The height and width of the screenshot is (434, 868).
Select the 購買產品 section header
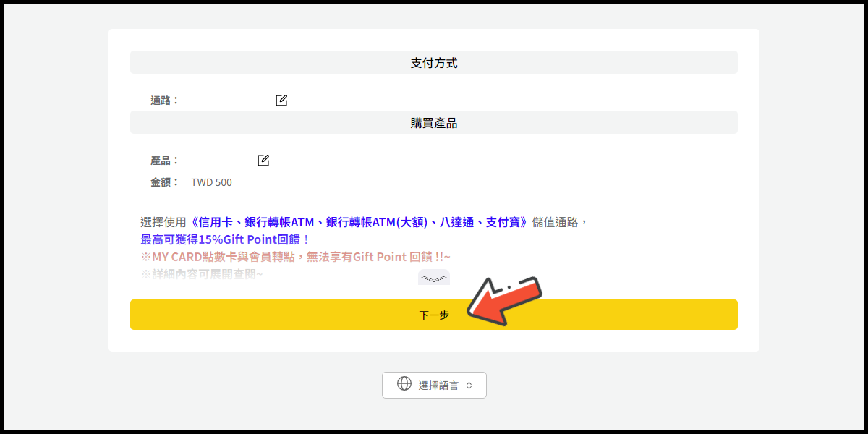[x=434, y=123]
